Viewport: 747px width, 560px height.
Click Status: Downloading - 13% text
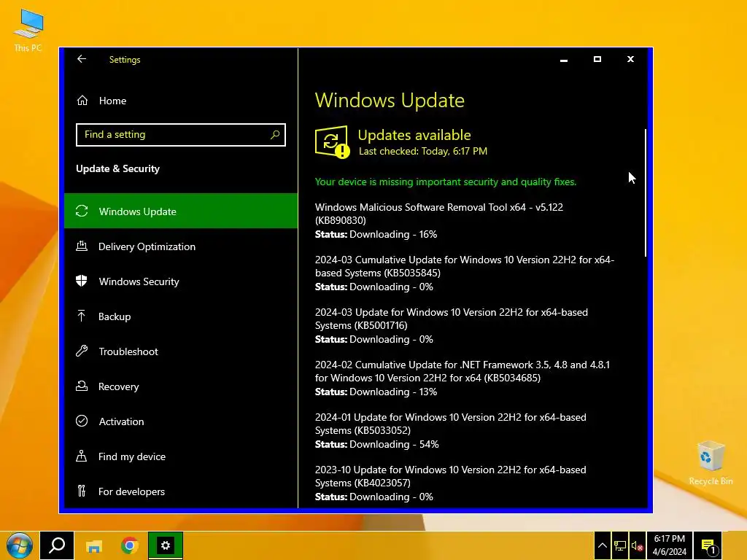(376, 392)
